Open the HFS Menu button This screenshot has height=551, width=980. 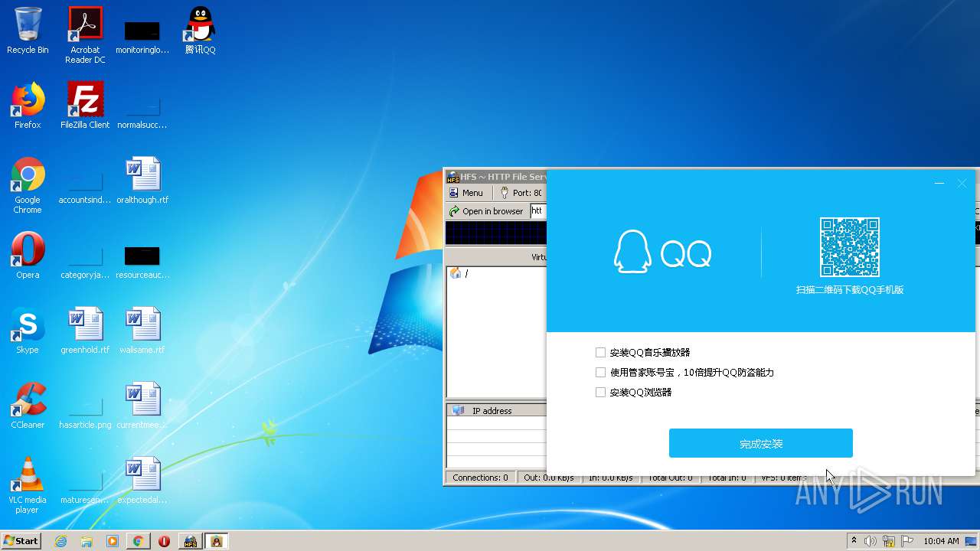tap(466, 193)
